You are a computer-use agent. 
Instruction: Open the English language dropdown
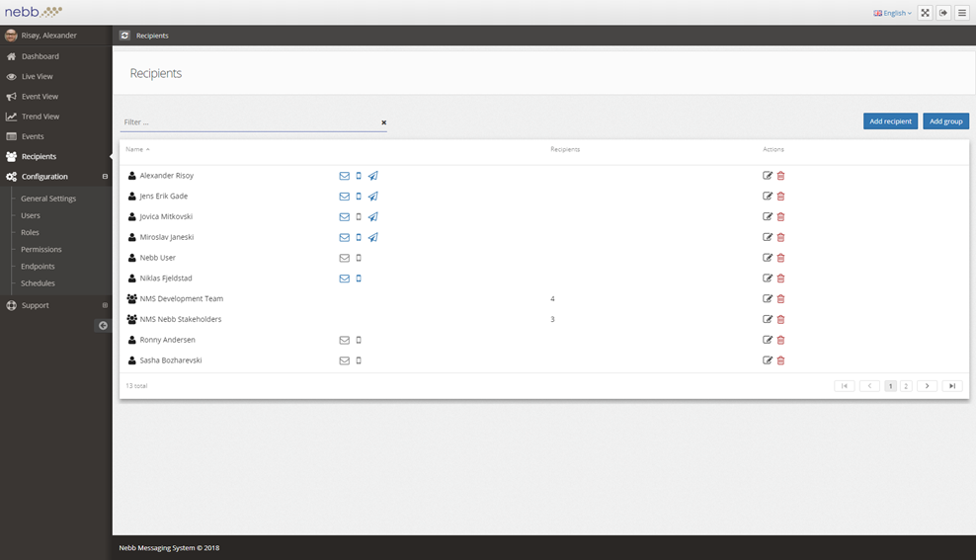tap(892, 13)
